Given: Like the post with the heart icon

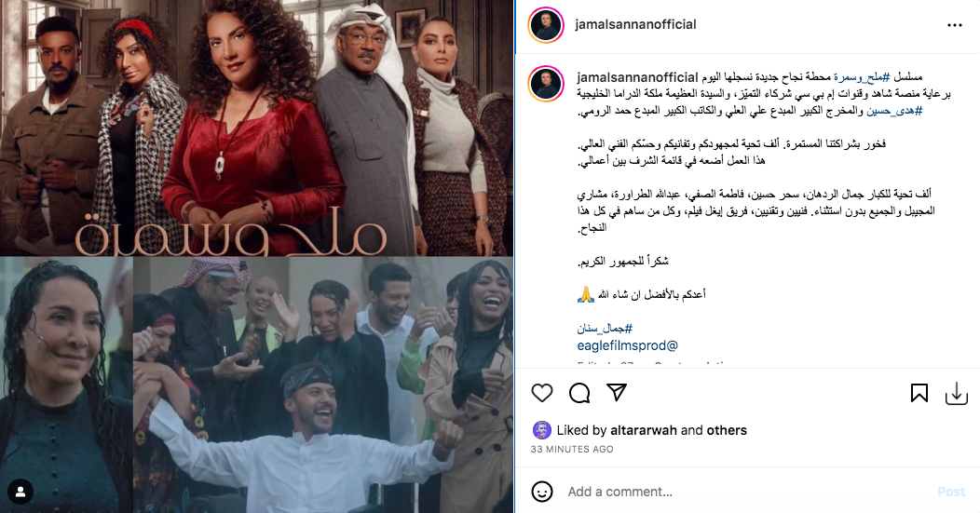Looking at the screenshot, I should [x=542, y=392].
